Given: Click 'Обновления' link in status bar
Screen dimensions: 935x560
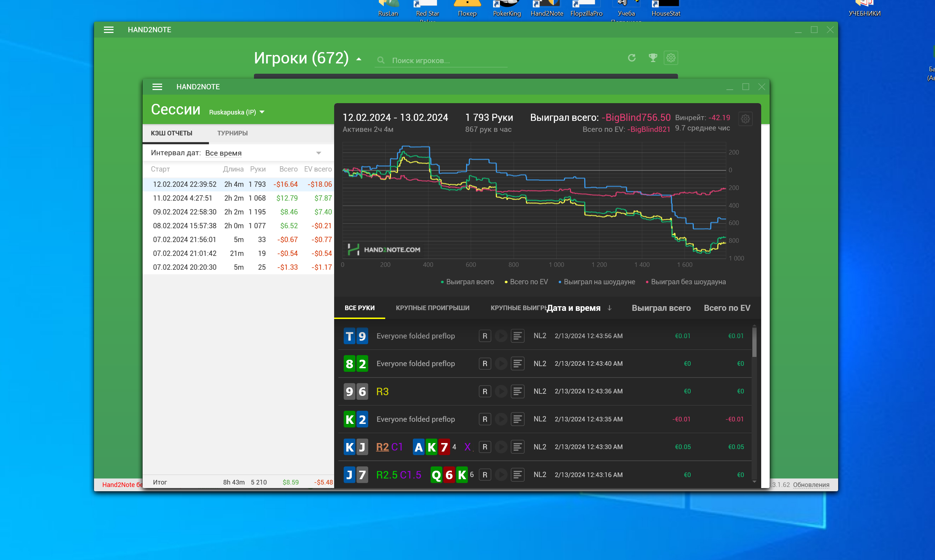Looking at the screenshot, I should point(811,485).
